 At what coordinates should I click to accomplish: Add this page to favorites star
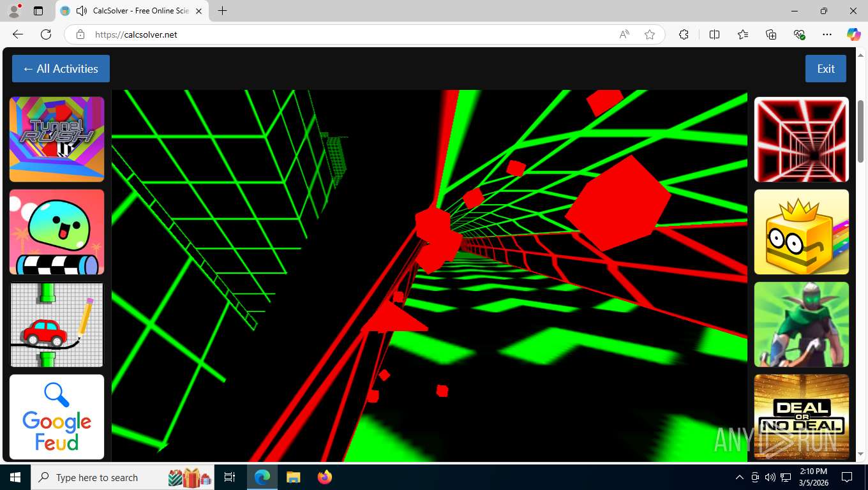click(650, 34)
